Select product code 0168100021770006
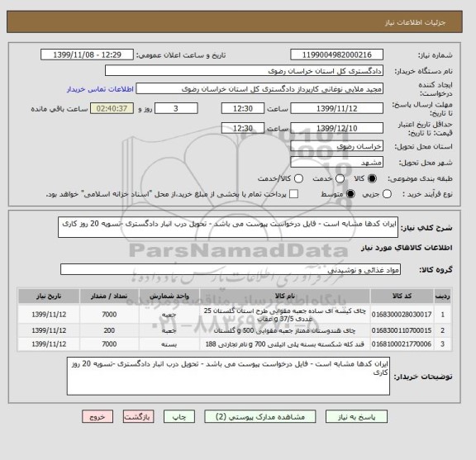 click(x=402, y=344)
